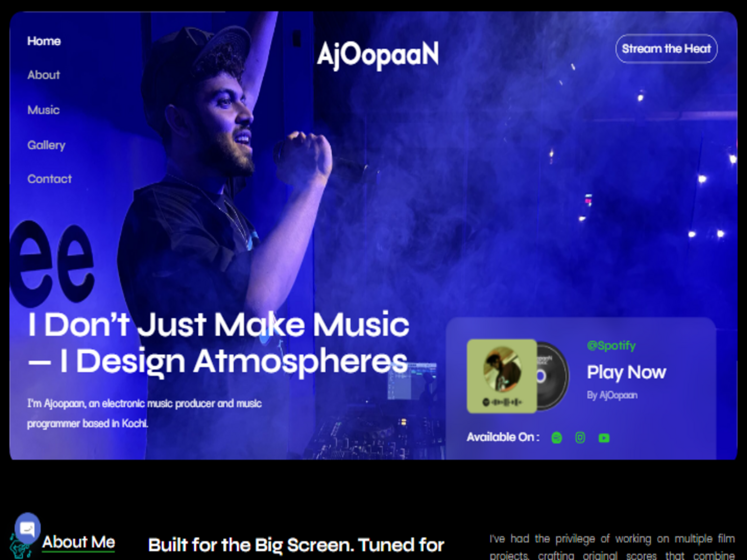Open the Instagram icon under Available On
Viewport: 747px width, 560px height.
point(580,438)
